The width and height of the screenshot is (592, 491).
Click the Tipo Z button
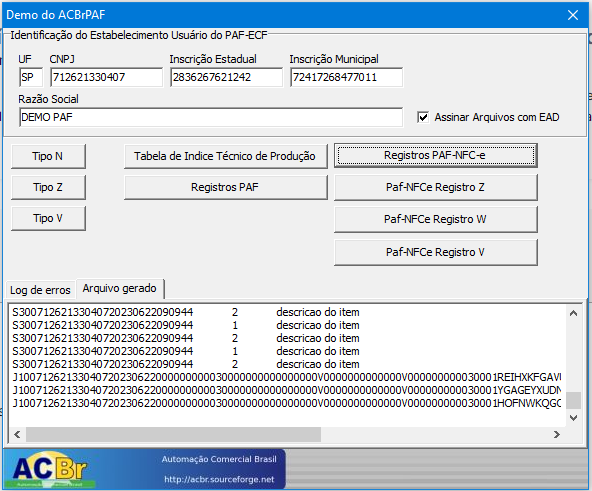[x=48, y=187]
